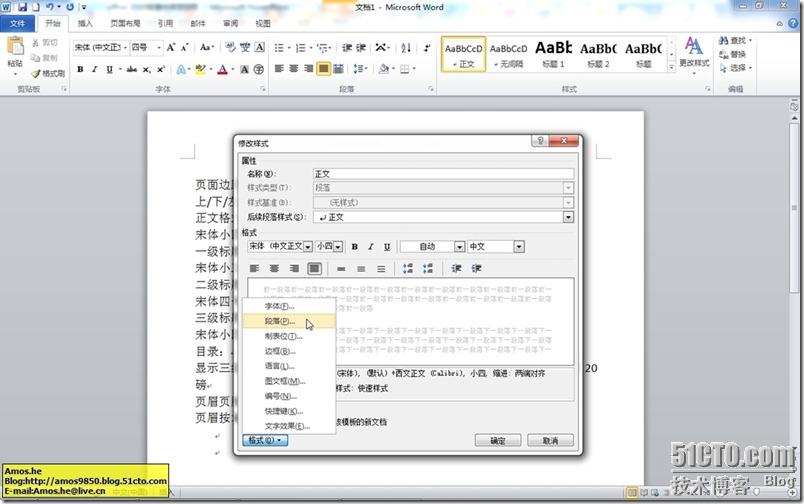
Task: Click the Character Shading icon
Action: click(x=245, y=69)
